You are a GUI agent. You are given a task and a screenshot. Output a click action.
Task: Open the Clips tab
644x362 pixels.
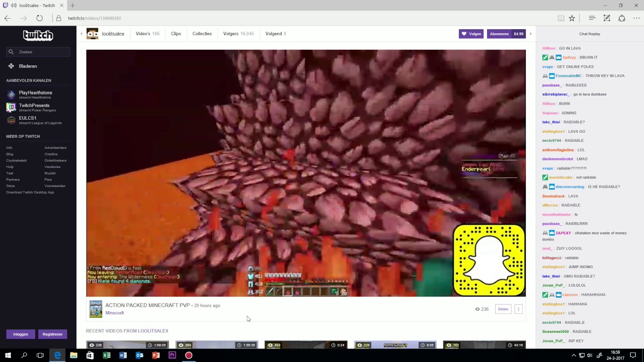point(176,34)
